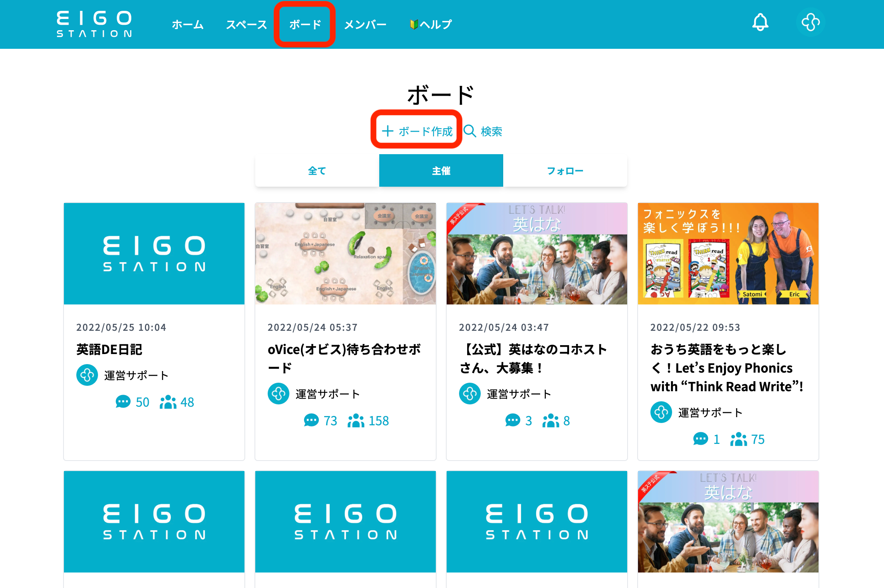Click 運営サポート avatar on 英はな card
Viewport: 884px width, 588px height.
(470, 394)
